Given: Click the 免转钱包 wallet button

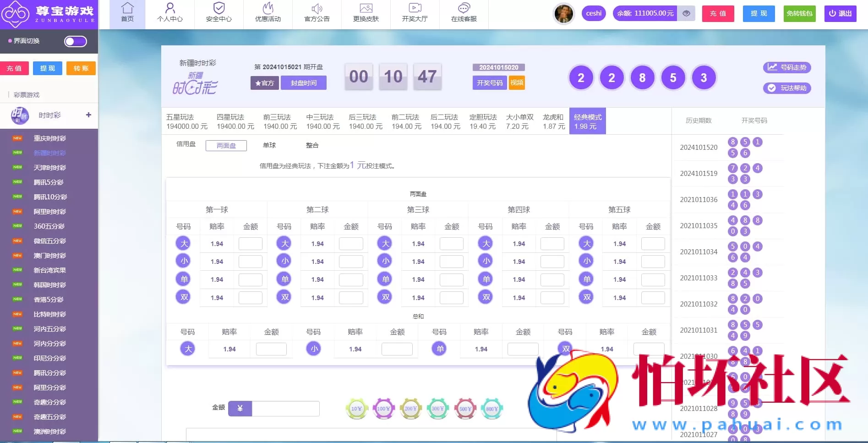Looking at the screenshot, I should tap(799, 14).
